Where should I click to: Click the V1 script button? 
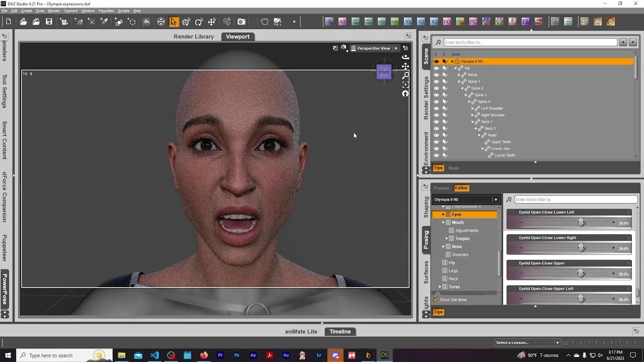point(408,22)
